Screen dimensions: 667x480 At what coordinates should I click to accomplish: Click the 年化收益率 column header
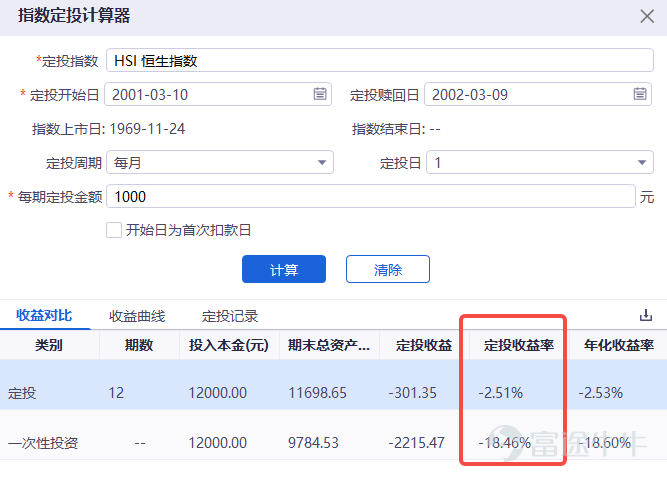(x=619, y=345)
